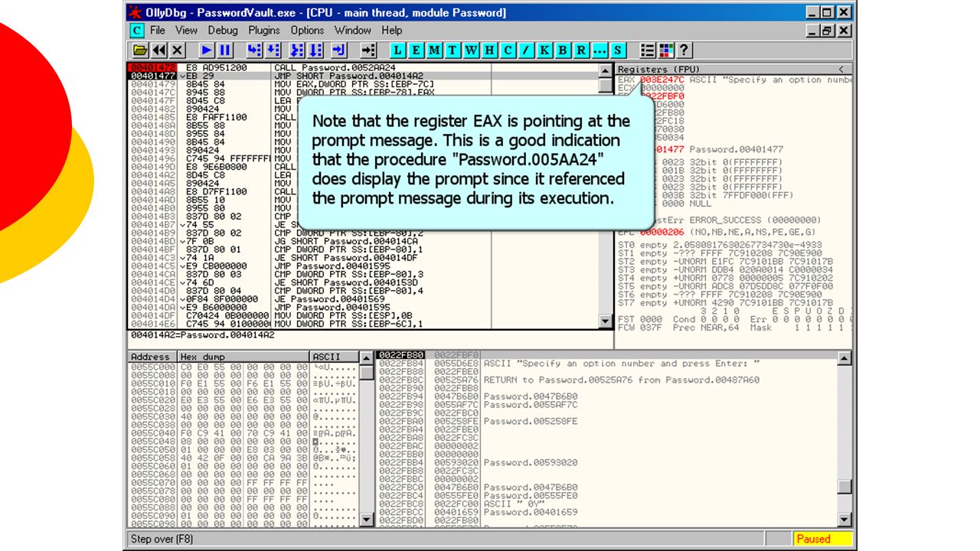Click the Restart program rewind icon
This screenshot has height=551, width=980.
point(159,51)
